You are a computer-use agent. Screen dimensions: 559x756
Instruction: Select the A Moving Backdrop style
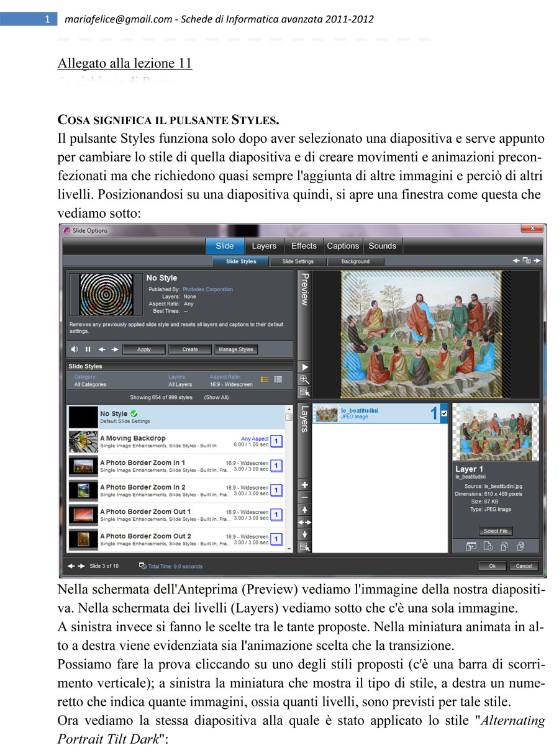176,441
